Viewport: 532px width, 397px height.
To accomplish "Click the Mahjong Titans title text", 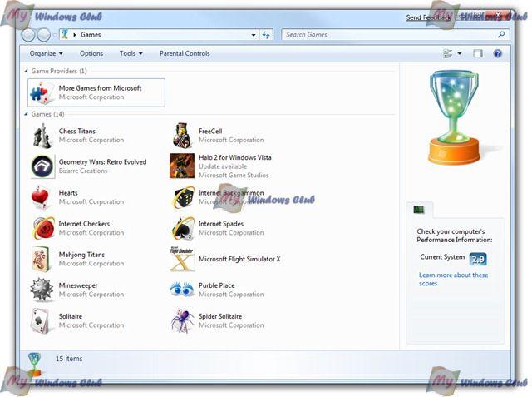I will pyautogui.click(x=81, y=255).
